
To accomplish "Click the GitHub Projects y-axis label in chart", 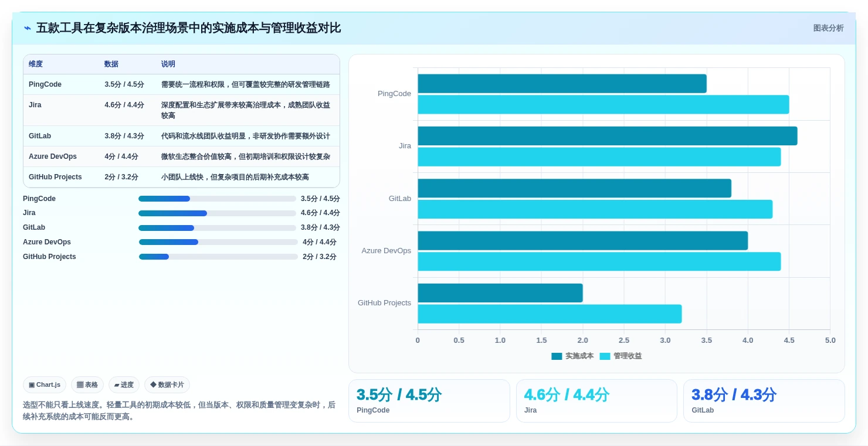I will (x=384, y=303).
